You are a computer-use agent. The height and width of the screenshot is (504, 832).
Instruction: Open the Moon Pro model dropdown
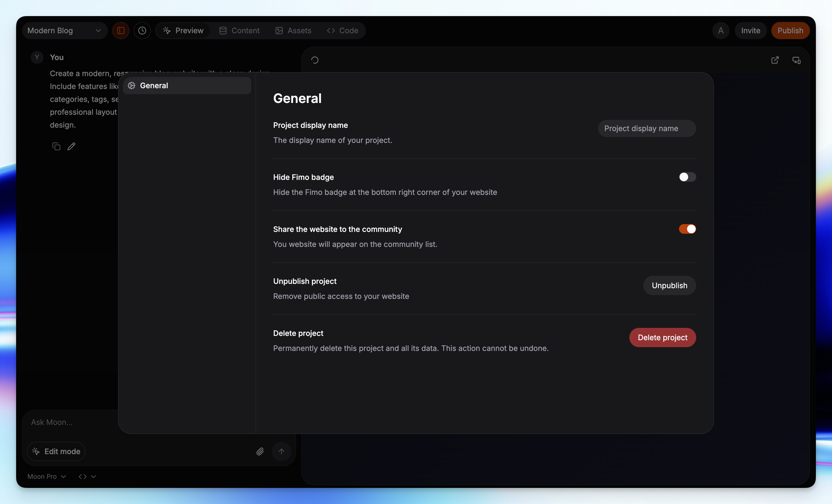[x=46, y=476]
